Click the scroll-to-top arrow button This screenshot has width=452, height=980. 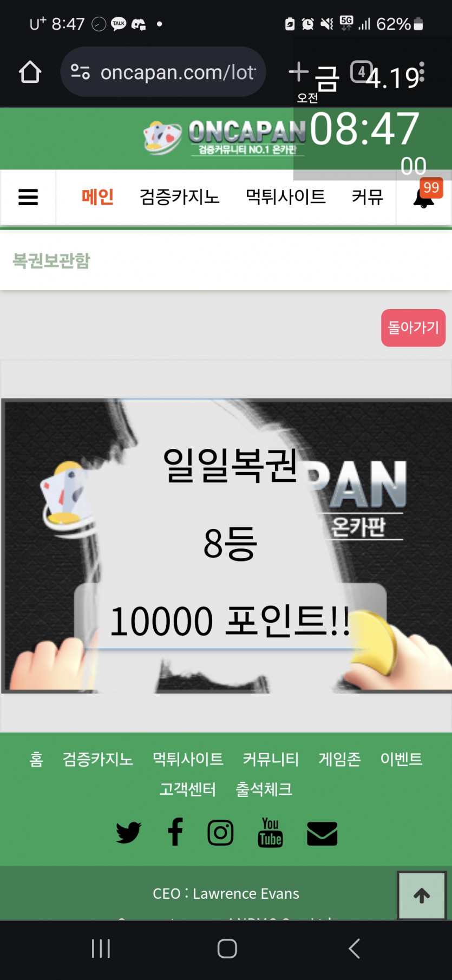click(x=422, y=895)
